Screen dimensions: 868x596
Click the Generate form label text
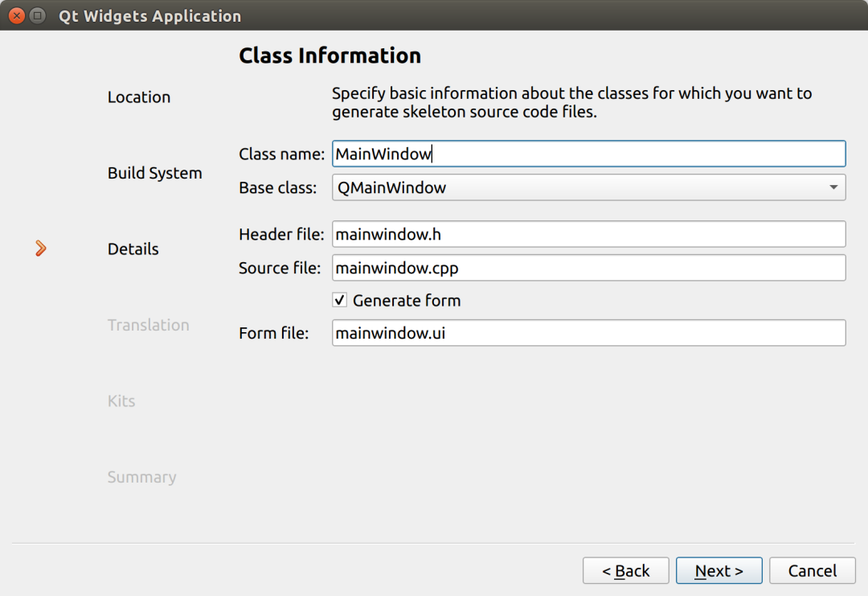tap(407, 301)
